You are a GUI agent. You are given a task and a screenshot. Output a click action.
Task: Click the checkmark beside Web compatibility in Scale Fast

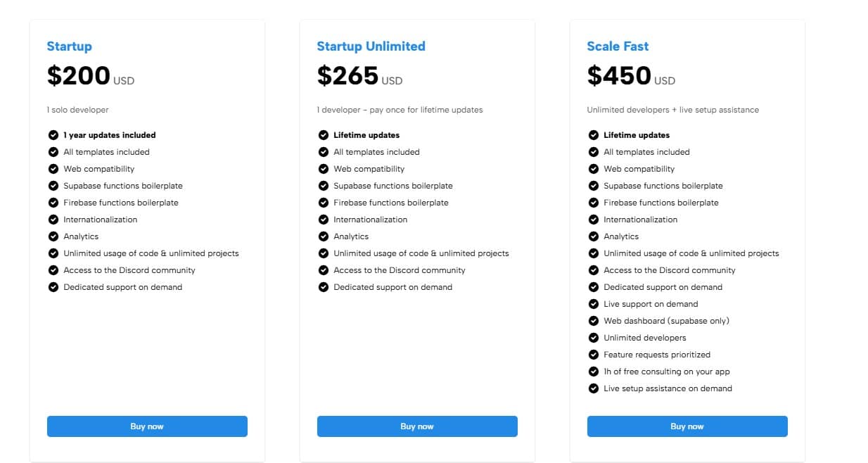pos(594,169)
